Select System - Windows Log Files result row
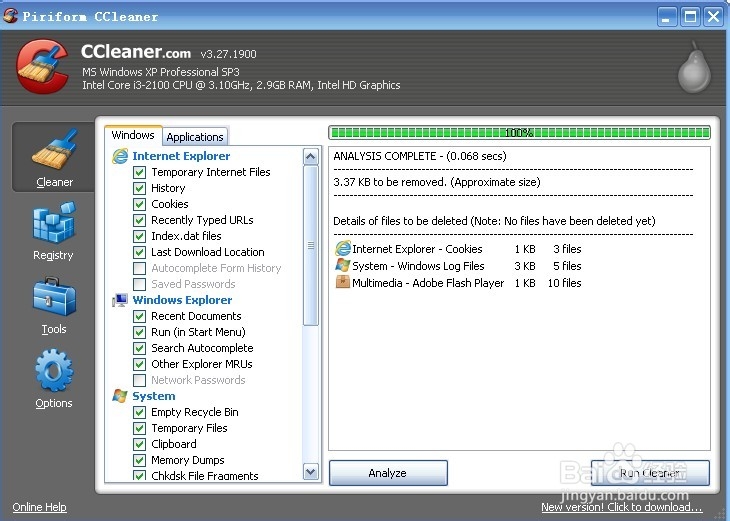Viewport: 730px width, 521px height. point(458,265)
